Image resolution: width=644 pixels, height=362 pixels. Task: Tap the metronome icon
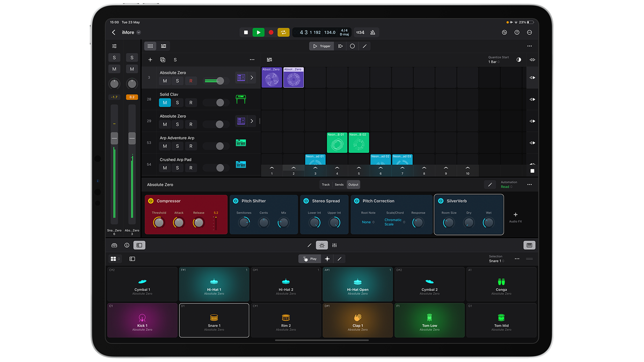point(372,32)
